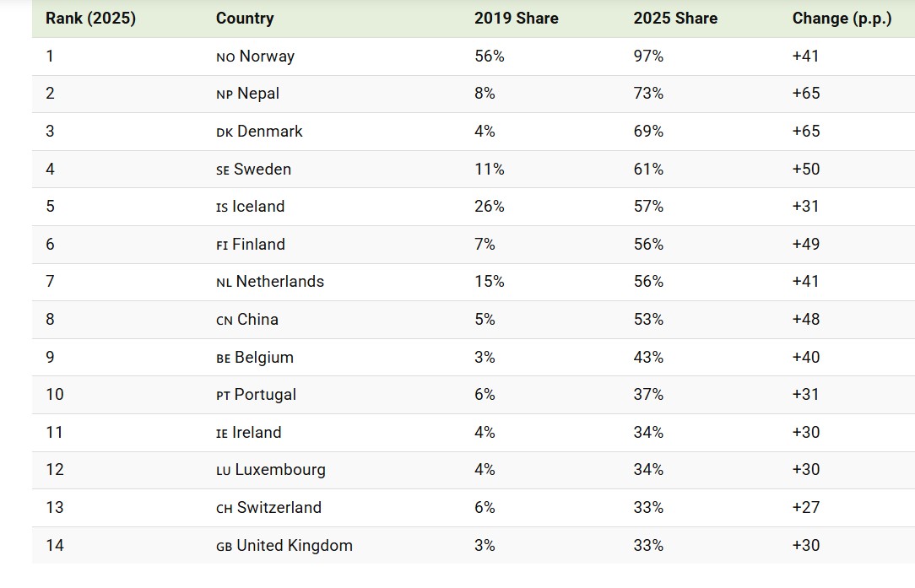This screenshot has height=588, width=915.
Task: Select the Switzerland country cell
Action: (x=279, y=508)
